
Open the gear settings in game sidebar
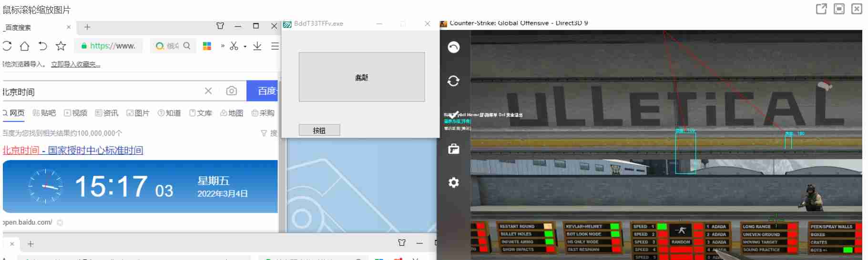coord(454,182)
